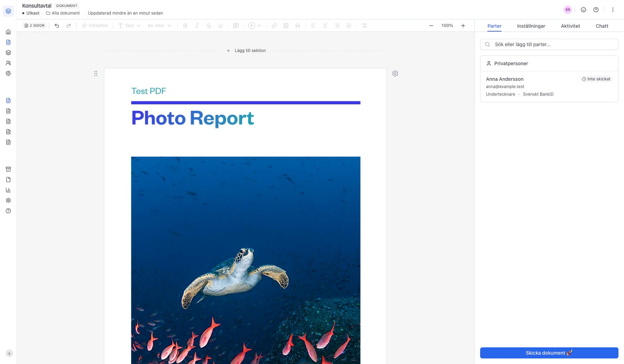Click the Förbättra AI improve button
The image size is (624, 364).
(95, 26)
